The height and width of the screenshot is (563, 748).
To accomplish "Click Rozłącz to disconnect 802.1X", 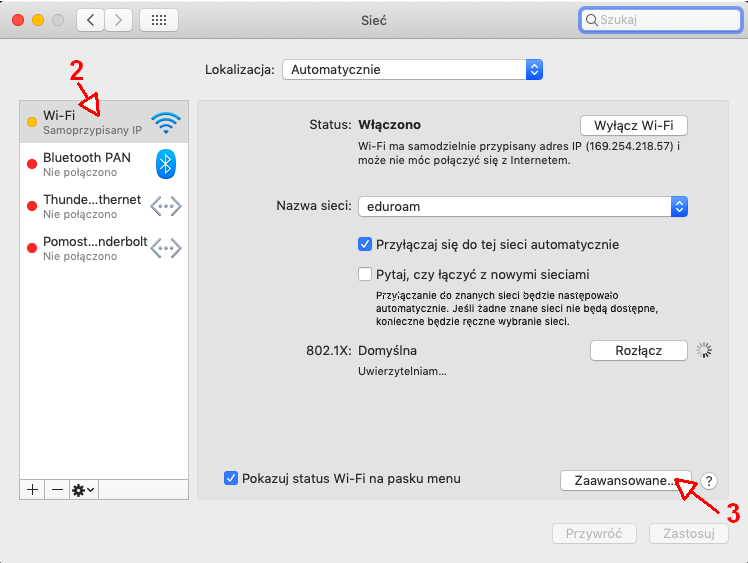I will pyautogui.click(x=639, y=350).
